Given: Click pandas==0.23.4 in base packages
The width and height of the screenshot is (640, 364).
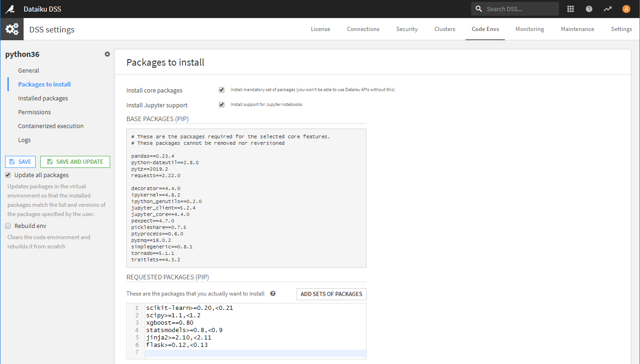Looking at the screenshot, I should tap(153, 156).
